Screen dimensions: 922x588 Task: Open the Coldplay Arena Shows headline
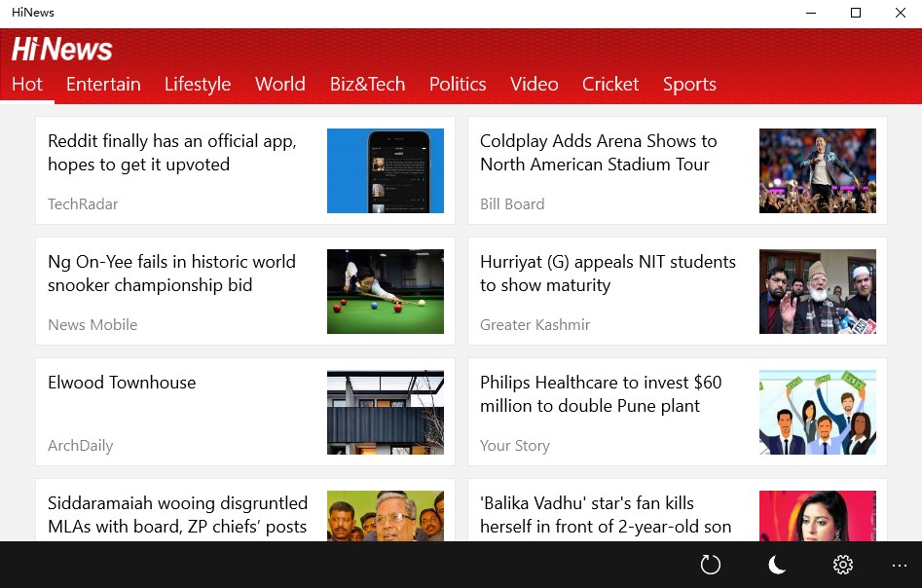point(599,153)
